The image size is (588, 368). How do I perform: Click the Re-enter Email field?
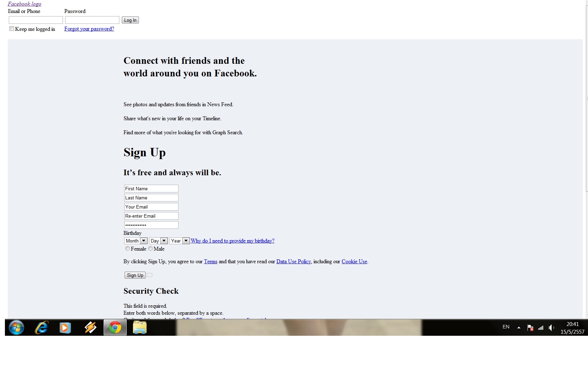point(151,216)
